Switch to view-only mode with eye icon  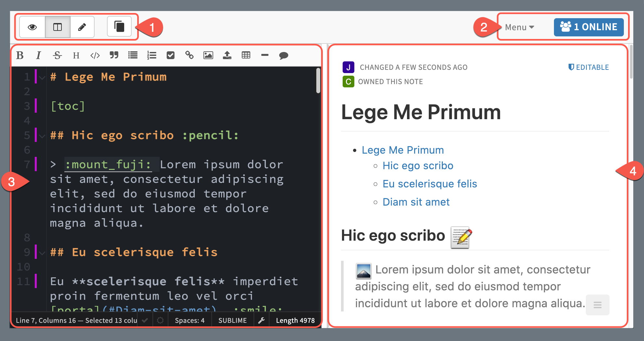[32, 27]
